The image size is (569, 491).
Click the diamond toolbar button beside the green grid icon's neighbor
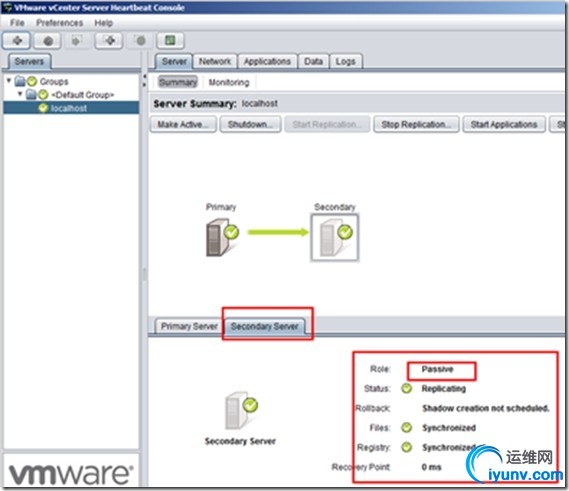(109, 41)
